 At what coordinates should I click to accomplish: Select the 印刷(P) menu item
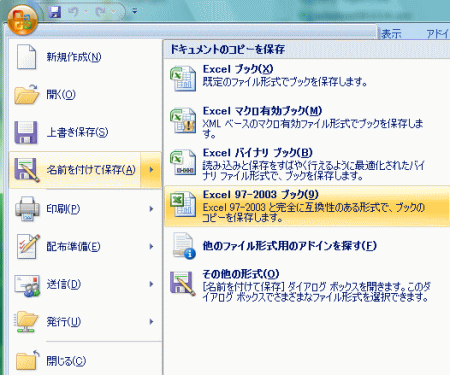[86, 209]
